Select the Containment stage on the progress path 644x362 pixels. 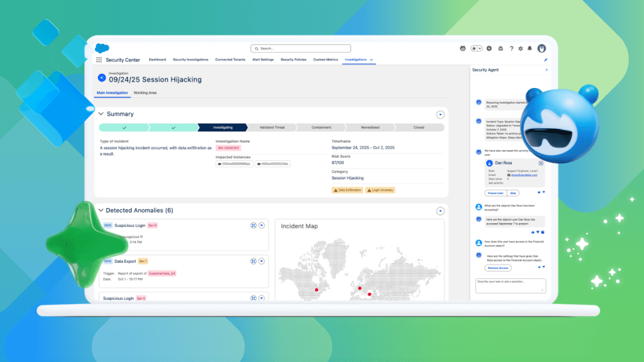(321, 127)
